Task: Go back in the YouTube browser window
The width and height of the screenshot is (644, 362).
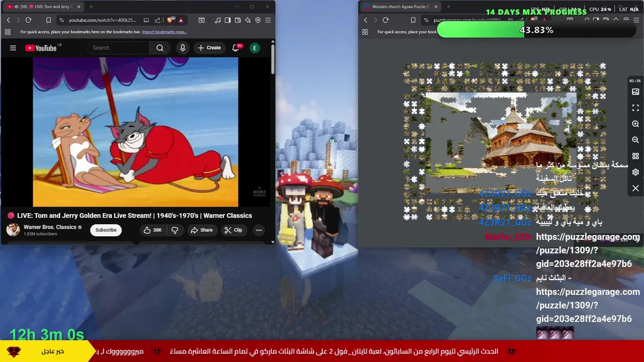Action: pos(8,20)
